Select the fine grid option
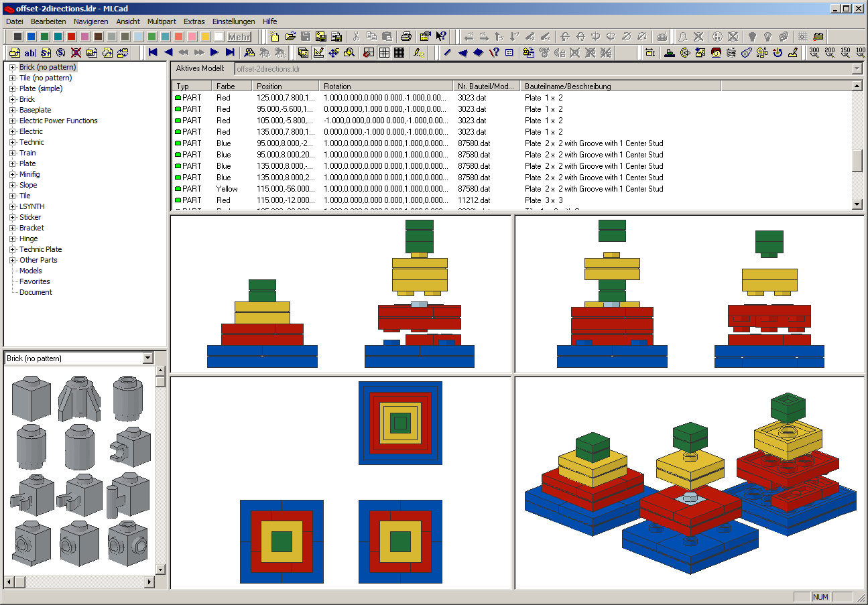The width and height of the screenshot is (868, 605). (399, 52)
